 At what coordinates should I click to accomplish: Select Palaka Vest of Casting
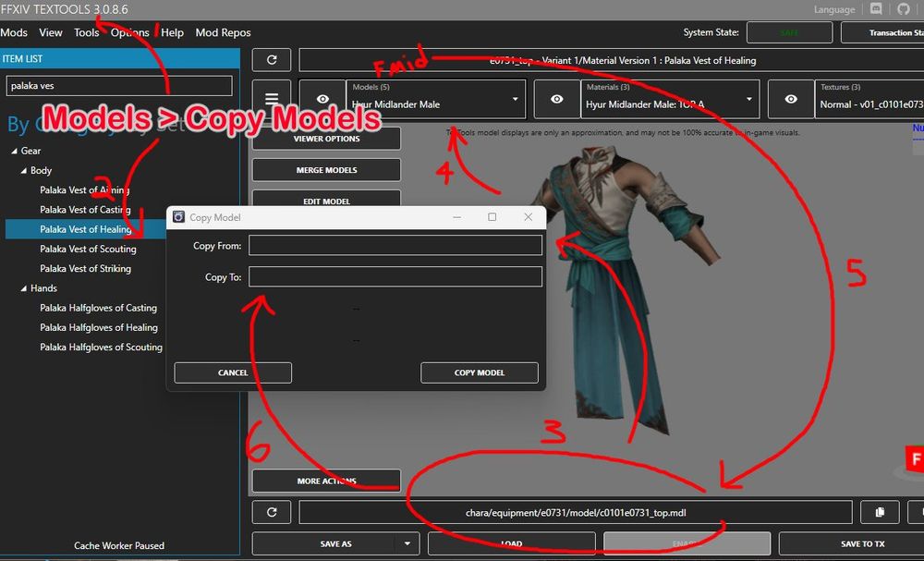(85, 209)
